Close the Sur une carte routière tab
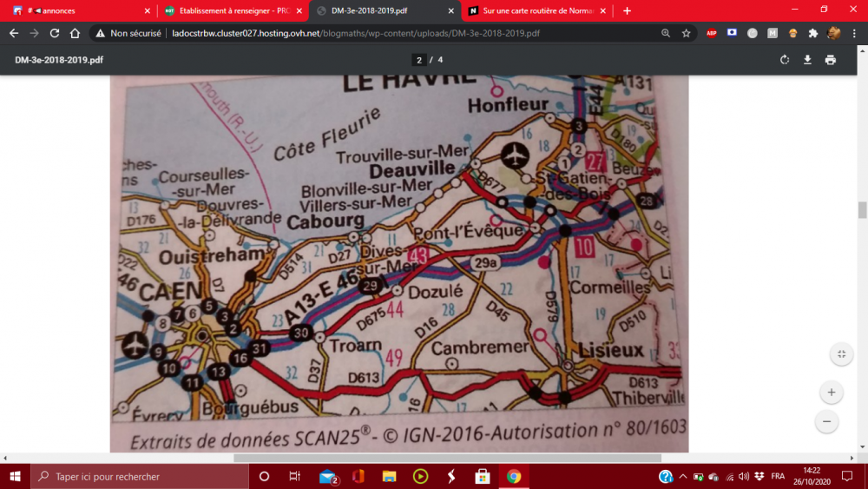868x489 pixels. pyautogui.click(x=603, y=10)
